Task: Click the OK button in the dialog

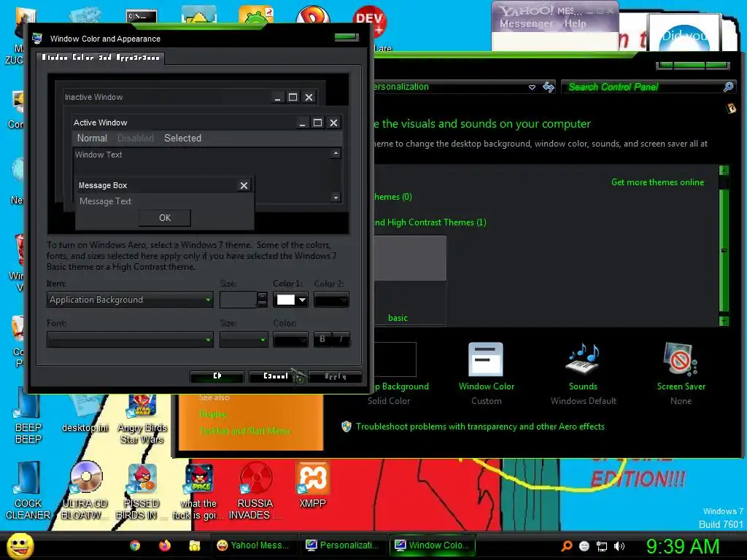Action: pos(217,376)
